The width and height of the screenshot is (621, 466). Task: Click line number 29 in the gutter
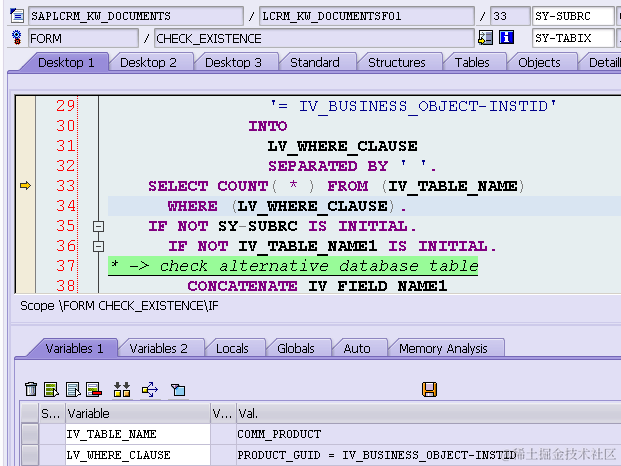65,105
